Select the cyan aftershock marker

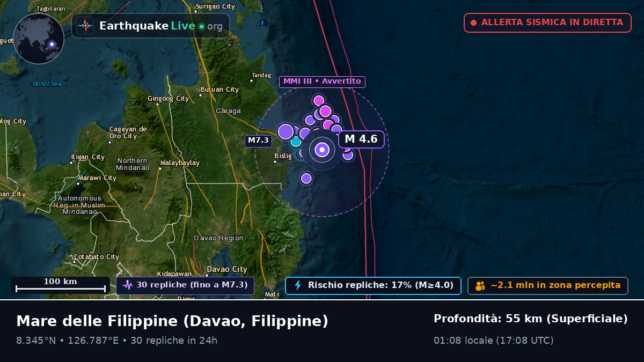coord(296,142)
